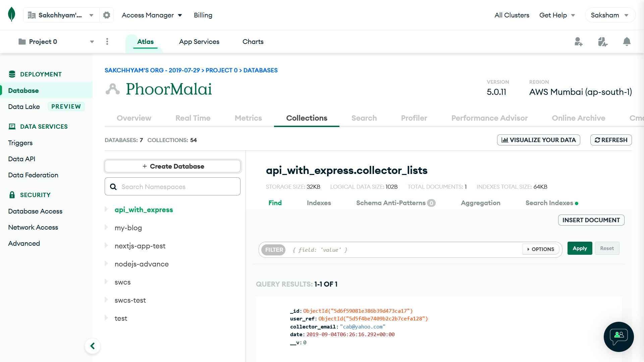
Task: Expand the my-blog database
Action: pyautogui.click(x=106, y=228)
